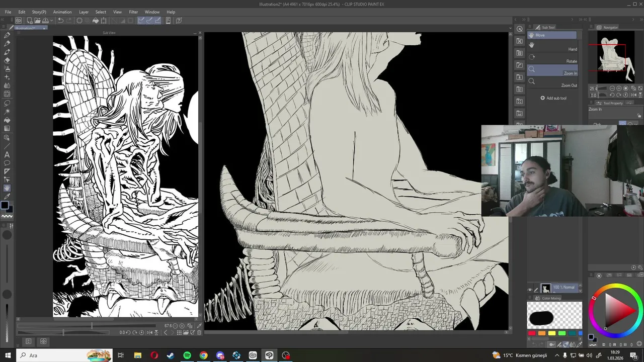Click the CLIP STUDIO launcher icon

(x=18, y=21)
